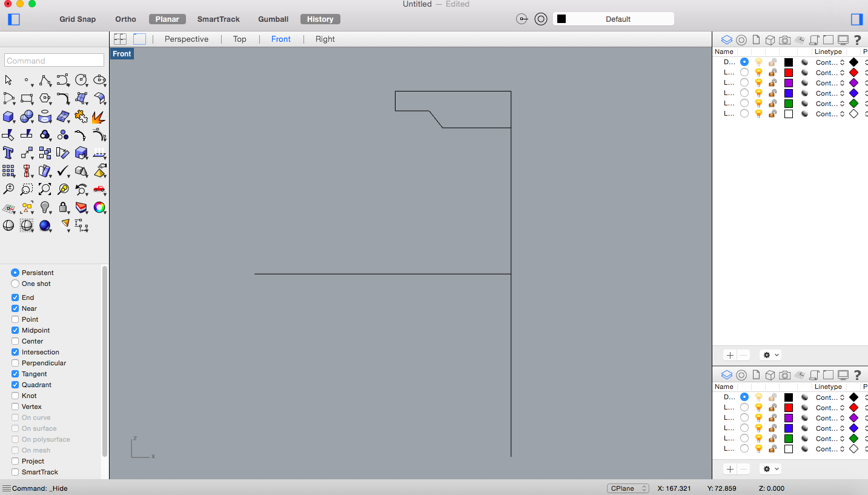Select the blue rendered sphere tool
The width and height of the screenshot is (868, 495).
(x=45, y=225)
